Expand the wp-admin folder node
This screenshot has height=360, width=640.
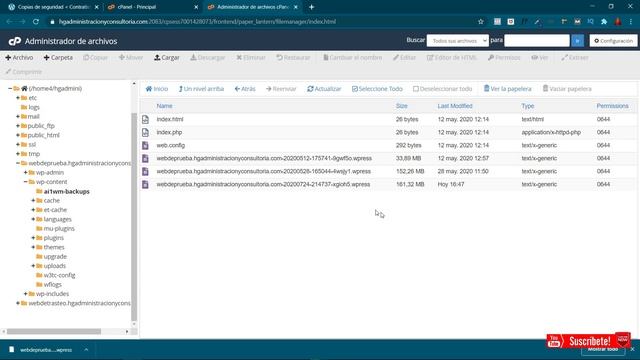coord(25,172)
